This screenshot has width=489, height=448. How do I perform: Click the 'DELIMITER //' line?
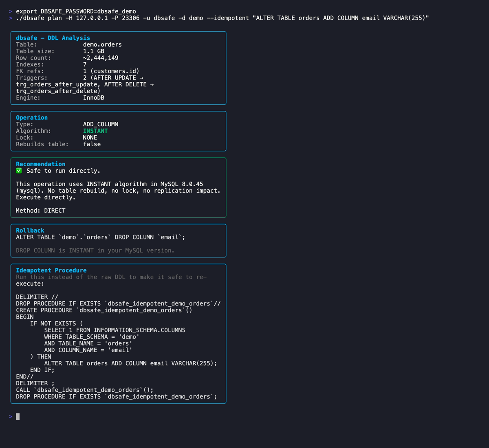[37, 297]
